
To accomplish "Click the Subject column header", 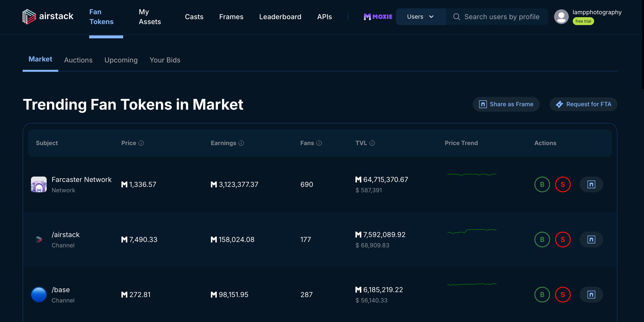I will coord(47,143).
